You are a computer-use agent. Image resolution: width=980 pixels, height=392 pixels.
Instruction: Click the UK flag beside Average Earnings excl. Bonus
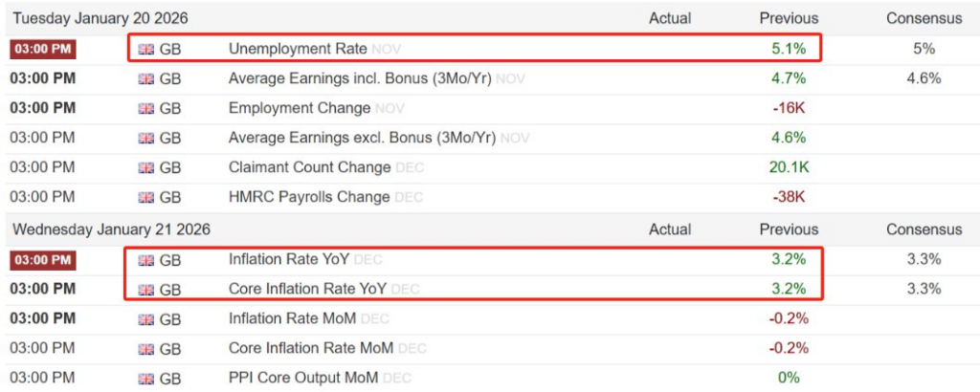pyautogui.click(x=145, y=138)
